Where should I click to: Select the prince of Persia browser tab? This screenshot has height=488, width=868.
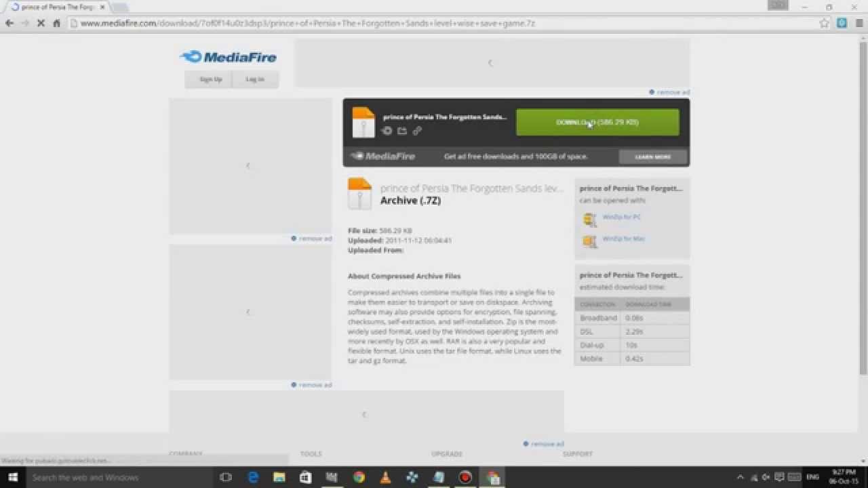click(58, 7)
